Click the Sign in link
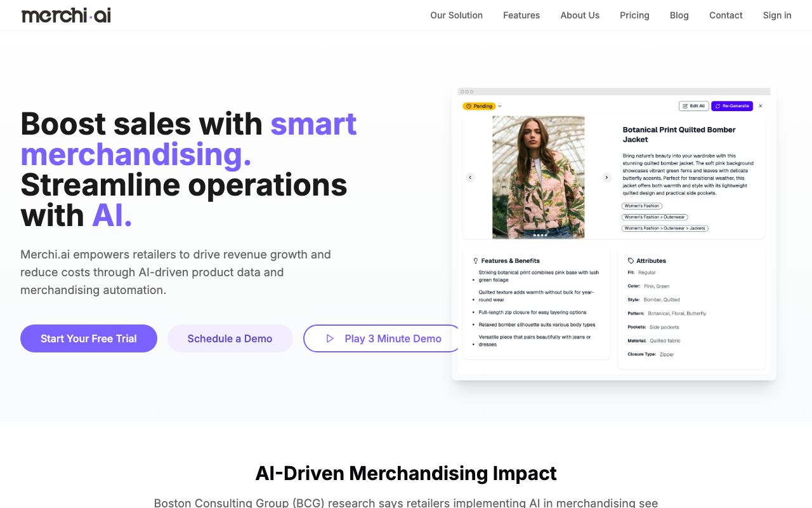 pyautogui.click(x=777, y=15)
